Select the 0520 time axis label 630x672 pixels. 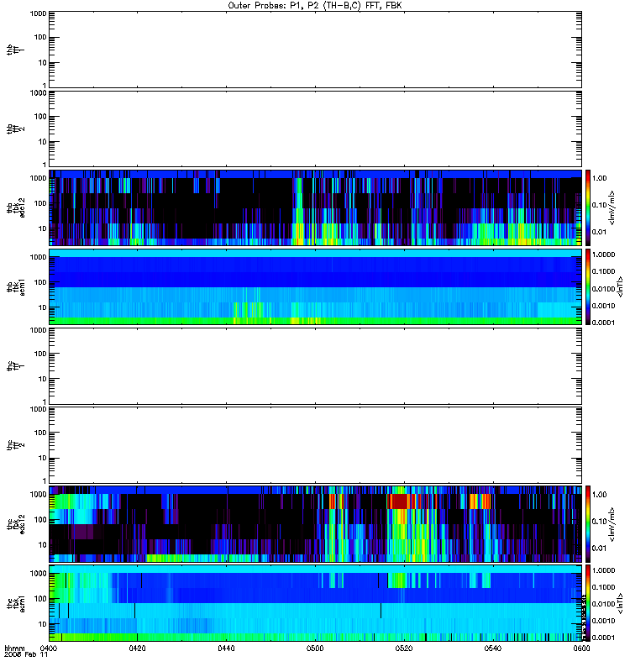click(404, 648)
